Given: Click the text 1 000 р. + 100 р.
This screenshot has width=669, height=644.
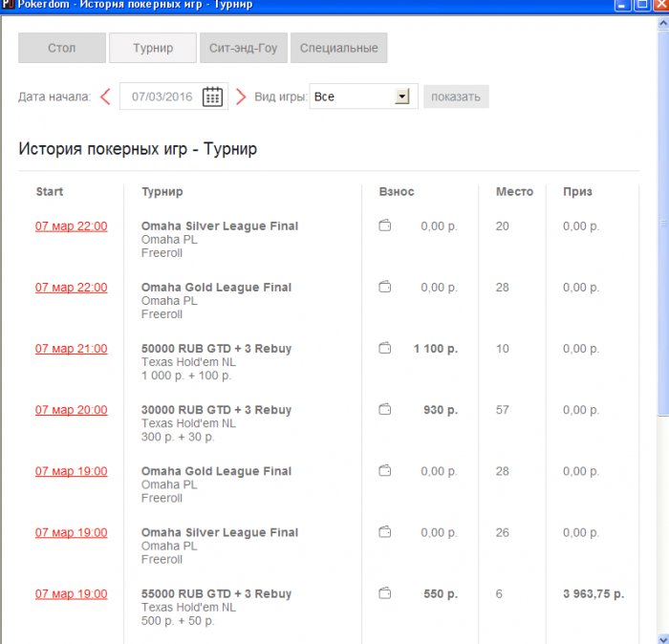Looking at the screenshot, I should [186, 376].
